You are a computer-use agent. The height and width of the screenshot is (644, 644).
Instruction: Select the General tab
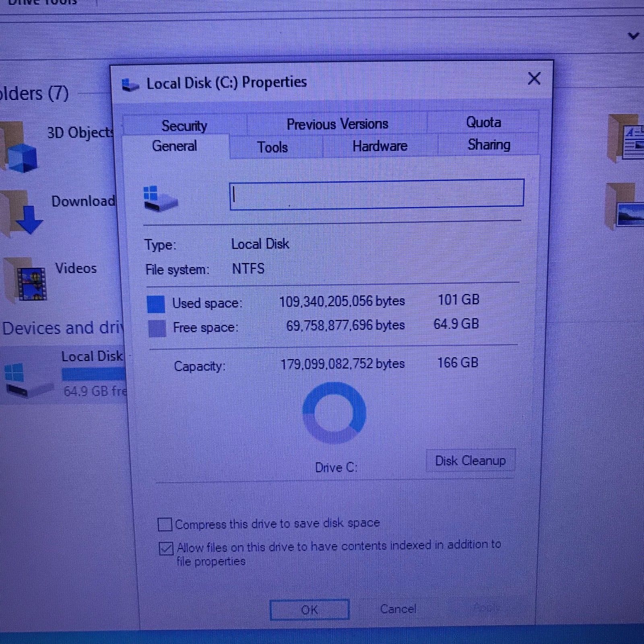point(175,146)
